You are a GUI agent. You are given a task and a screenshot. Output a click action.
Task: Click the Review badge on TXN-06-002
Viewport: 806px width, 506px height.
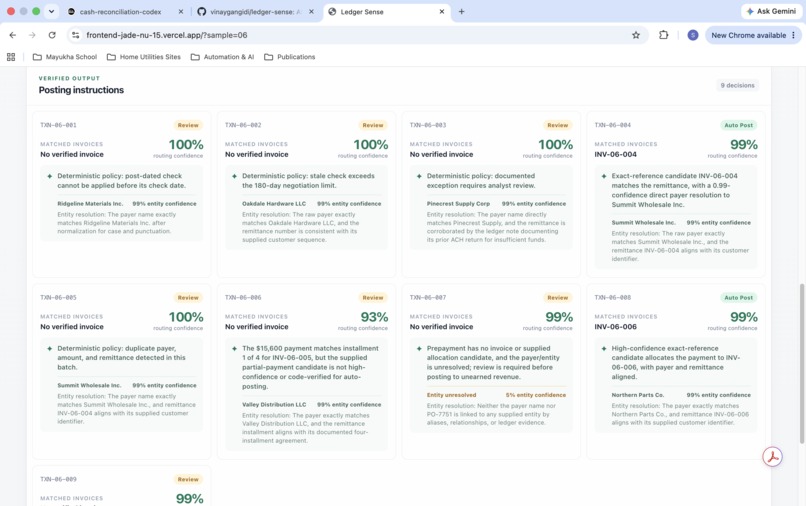pyautogui.click(x=373, y=125)
